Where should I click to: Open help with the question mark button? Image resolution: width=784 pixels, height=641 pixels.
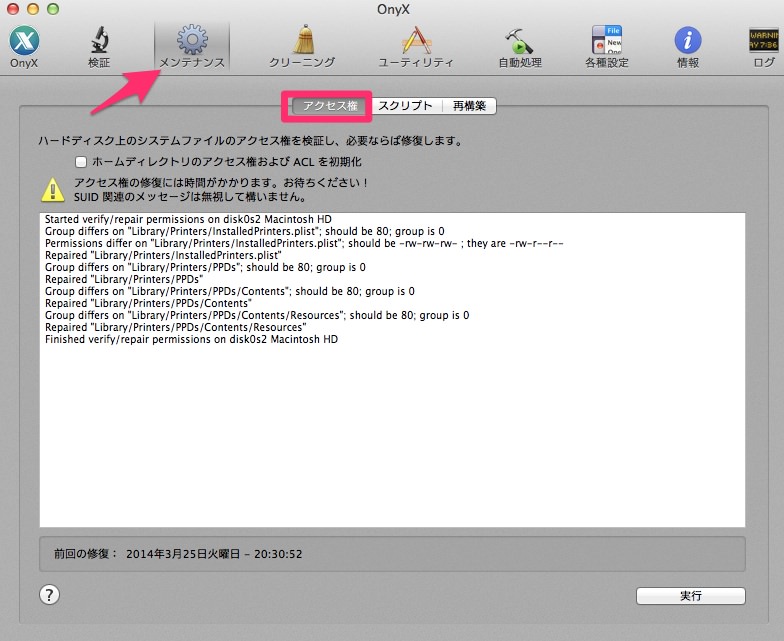[x=49, y=595]
